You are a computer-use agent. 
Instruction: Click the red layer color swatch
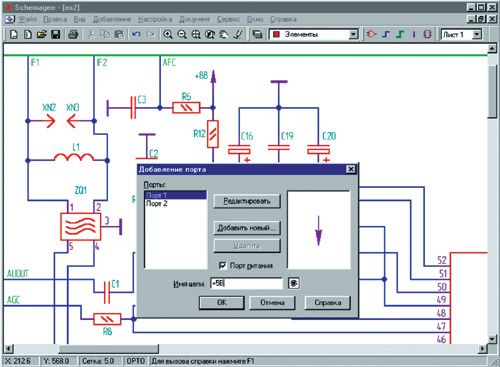click(276, 34)
